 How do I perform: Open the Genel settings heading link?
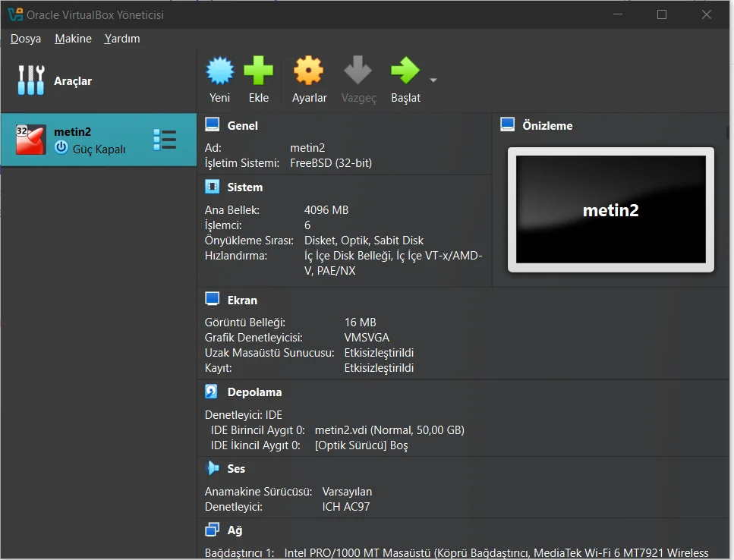point(242,125)
